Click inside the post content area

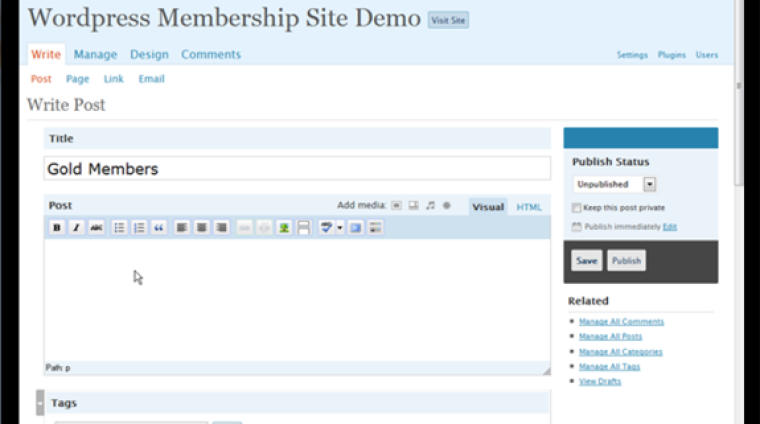pos(297,300)
